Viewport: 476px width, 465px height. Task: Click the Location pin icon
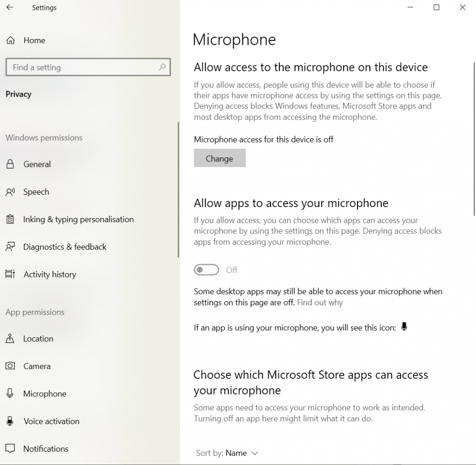point(10,338)
